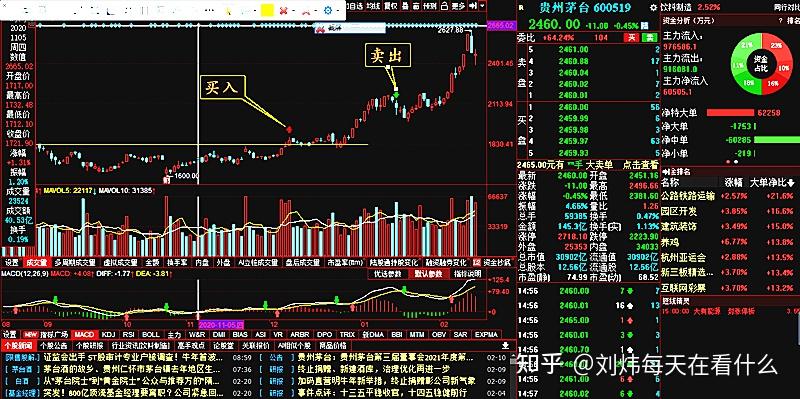Click the yellow color swatch in drawing toolbar
The width and height of the screenshot is (800, 399).
pyautogui.click(x=267, y=10)
